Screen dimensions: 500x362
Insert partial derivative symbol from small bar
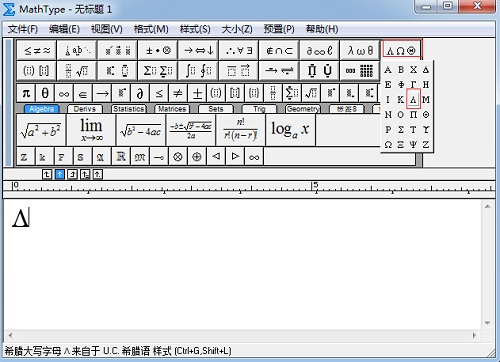(x=140, y=93)
